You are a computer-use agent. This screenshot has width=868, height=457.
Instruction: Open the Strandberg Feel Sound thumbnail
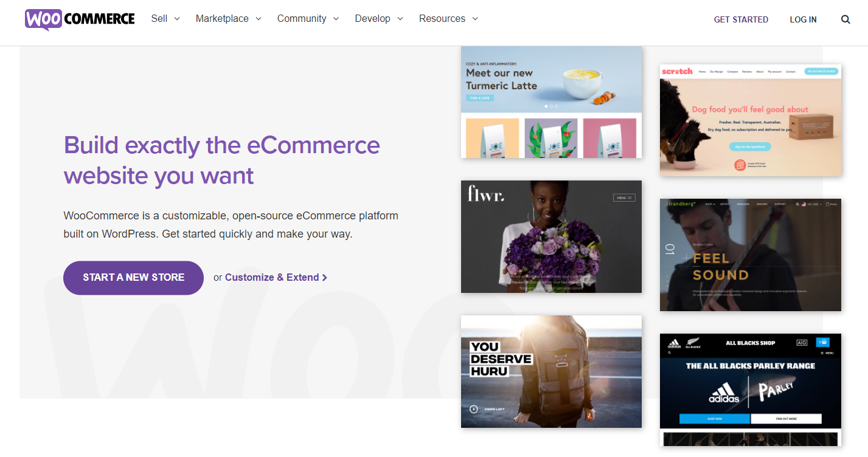(751, 255)
